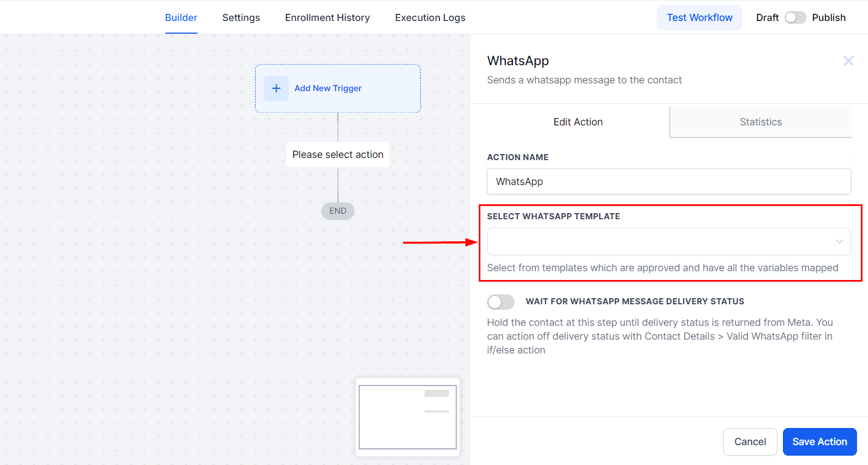Go to Enrollment History tab
868x465 pixels.
(327, 18)
